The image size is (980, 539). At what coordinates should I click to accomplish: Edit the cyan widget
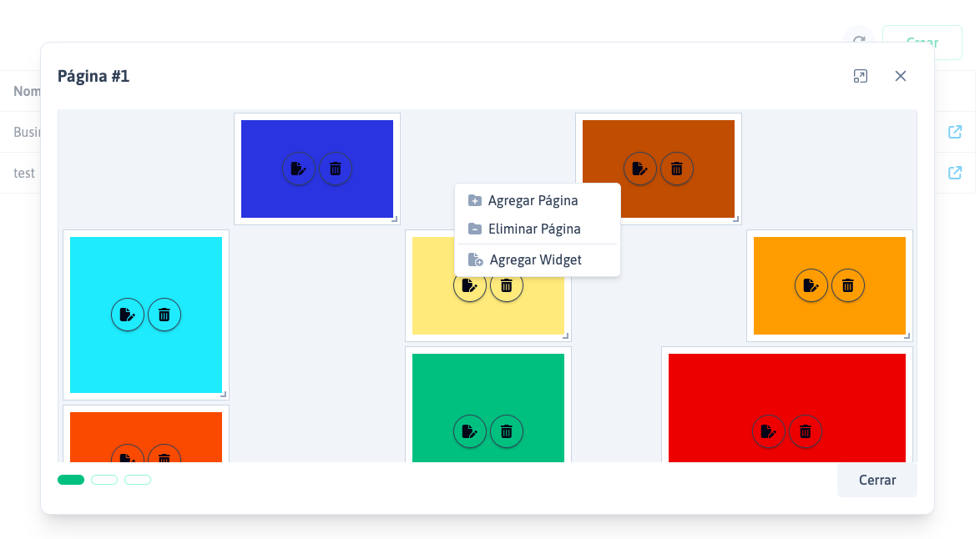128,315
